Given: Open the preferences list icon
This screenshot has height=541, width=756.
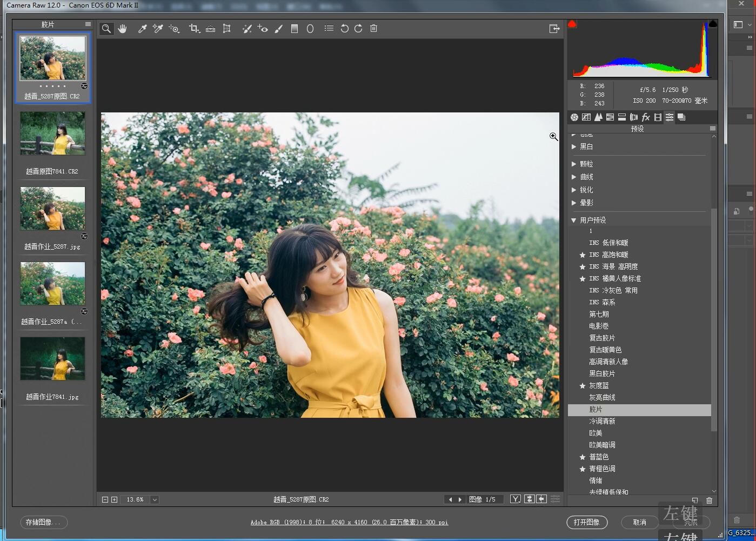Looking at the screenshot, I should (x=329, y=28).
